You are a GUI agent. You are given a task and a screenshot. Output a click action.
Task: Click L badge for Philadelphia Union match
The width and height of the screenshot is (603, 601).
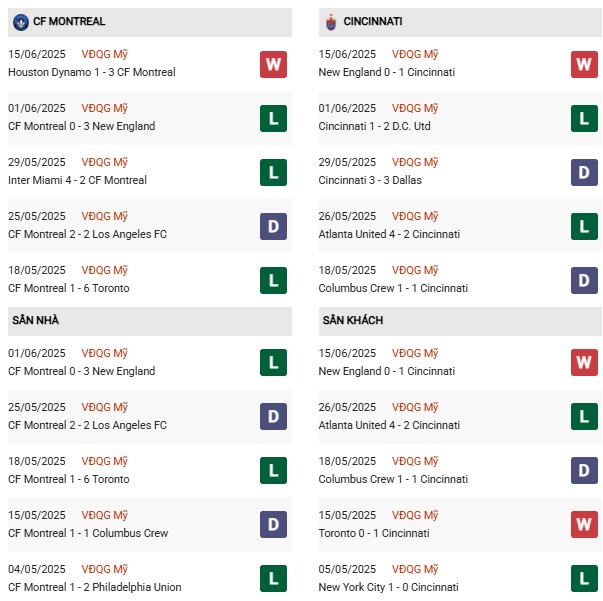pos(273,578)
